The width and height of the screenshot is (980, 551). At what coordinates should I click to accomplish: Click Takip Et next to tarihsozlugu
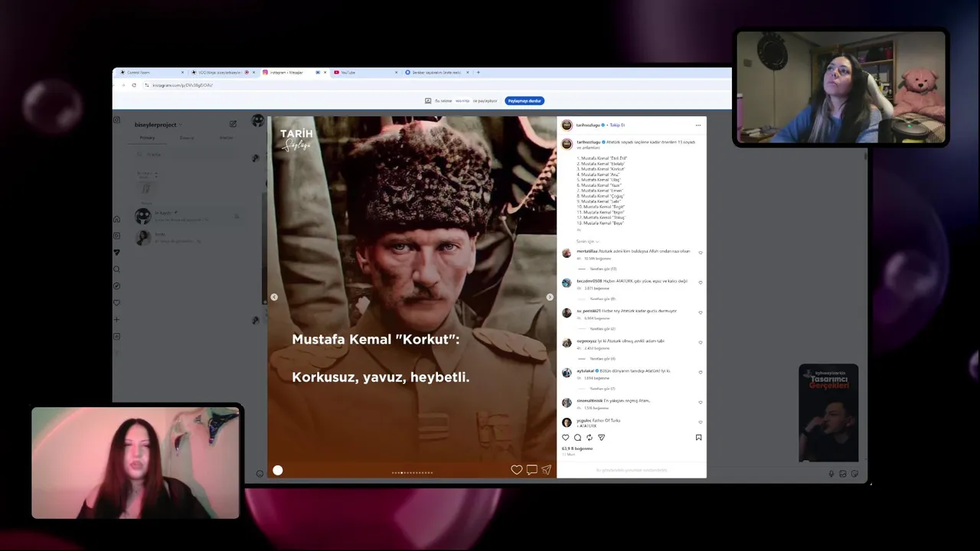coord(617,125)
